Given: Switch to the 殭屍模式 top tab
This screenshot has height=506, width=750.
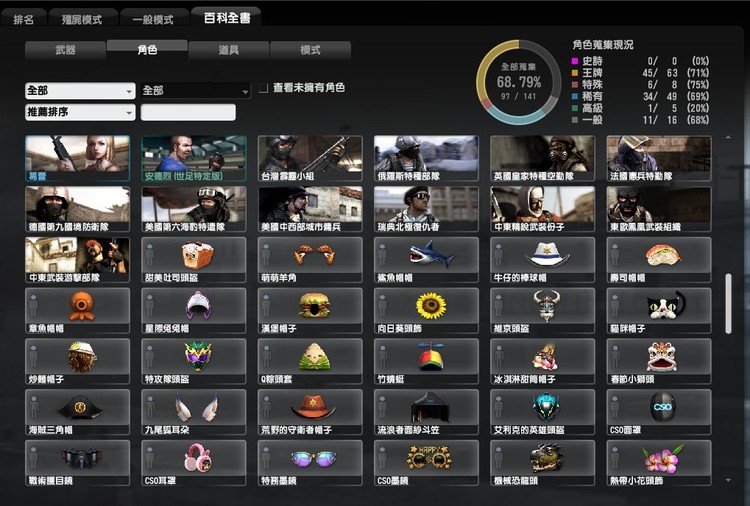Looking at the screenshot, I should coord(82,20).
